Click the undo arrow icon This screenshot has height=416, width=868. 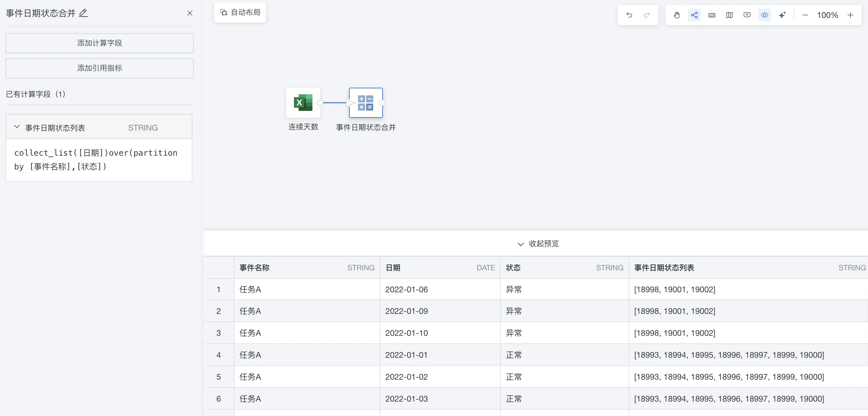pyautogui.click(x=629, y=15)
